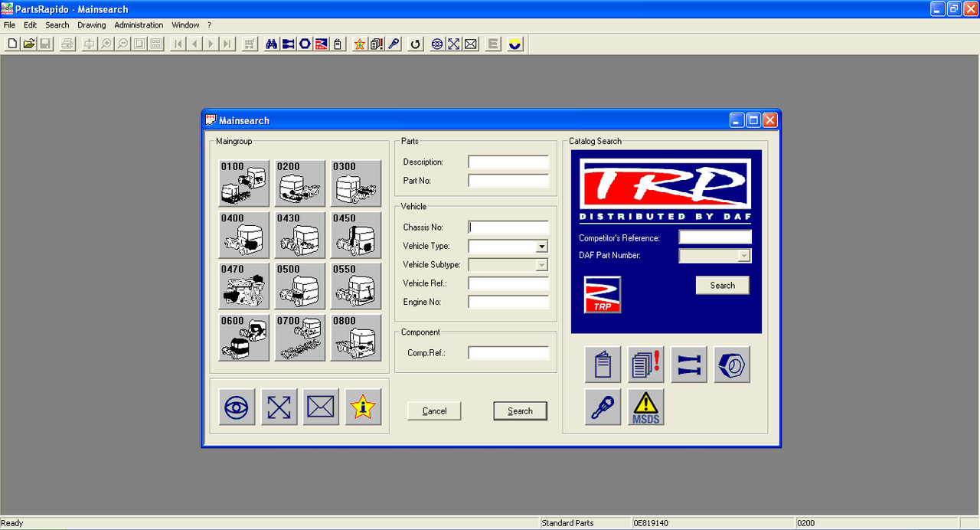Click the Open folder toolbar icon

(29, 44)
